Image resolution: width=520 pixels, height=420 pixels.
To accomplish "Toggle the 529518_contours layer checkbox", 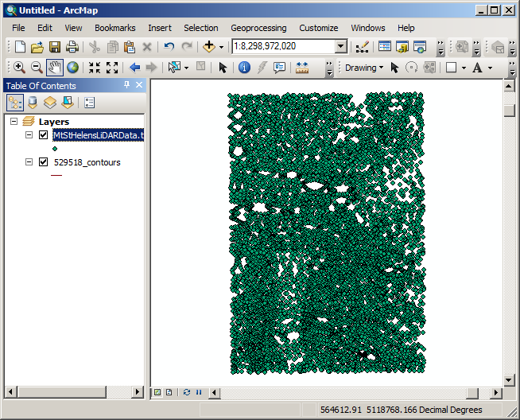I will (x=44, y=162).
